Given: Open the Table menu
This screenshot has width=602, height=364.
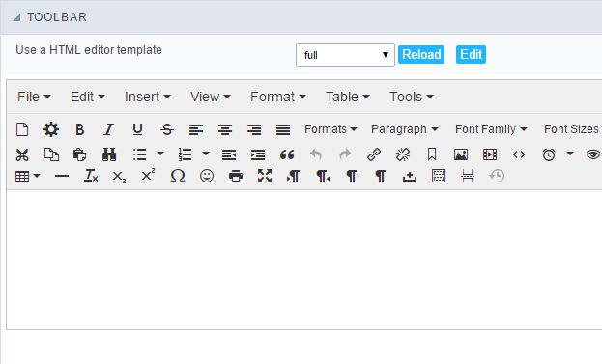Looking at the screenshot, I should [348, 97].
